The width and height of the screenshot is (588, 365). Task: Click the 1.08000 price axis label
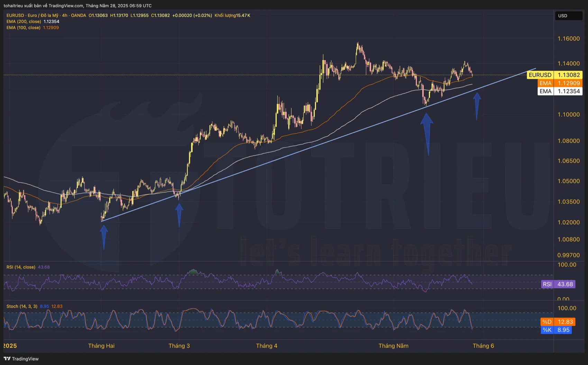click(x=569, y=141)
